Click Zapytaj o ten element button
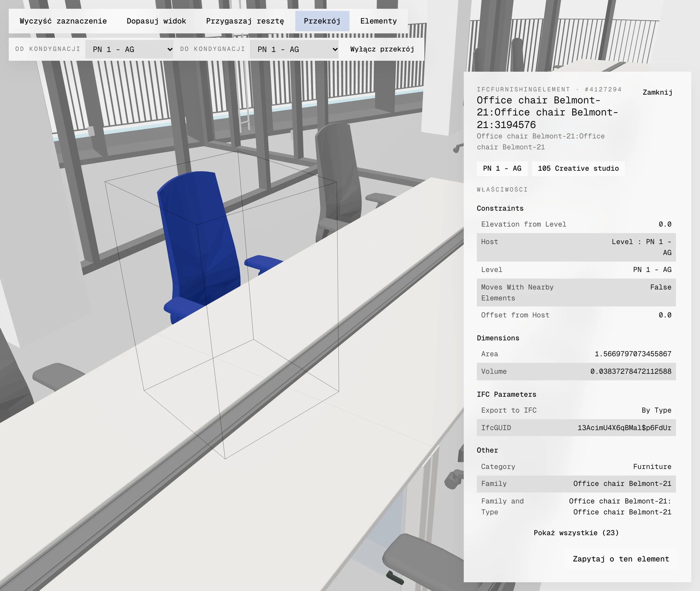The width and height of the screenshot is (700, 591). (621, 559)
